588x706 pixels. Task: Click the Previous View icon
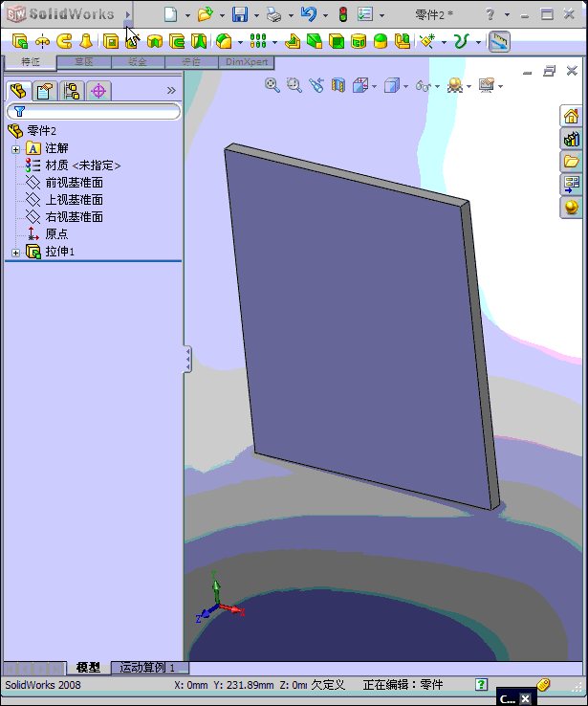[316, 84]
